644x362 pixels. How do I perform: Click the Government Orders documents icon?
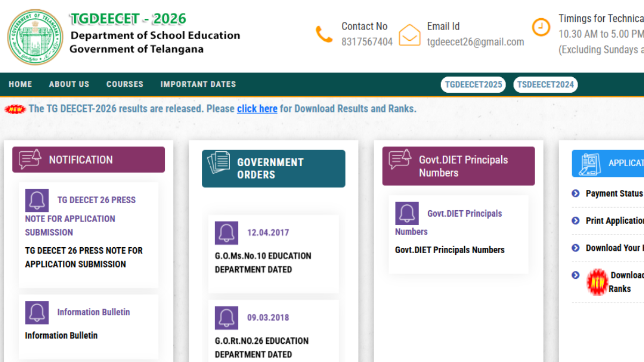[218, 162]
